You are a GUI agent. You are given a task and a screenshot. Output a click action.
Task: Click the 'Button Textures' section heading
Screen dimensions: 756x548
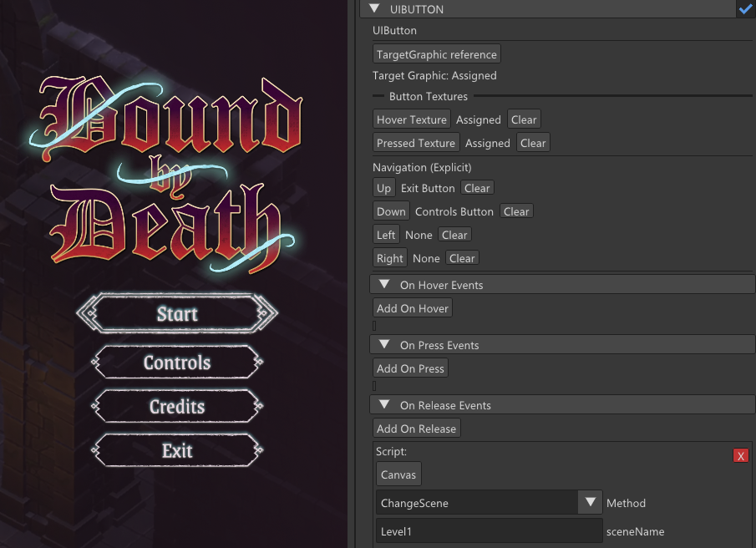(429, 96)
